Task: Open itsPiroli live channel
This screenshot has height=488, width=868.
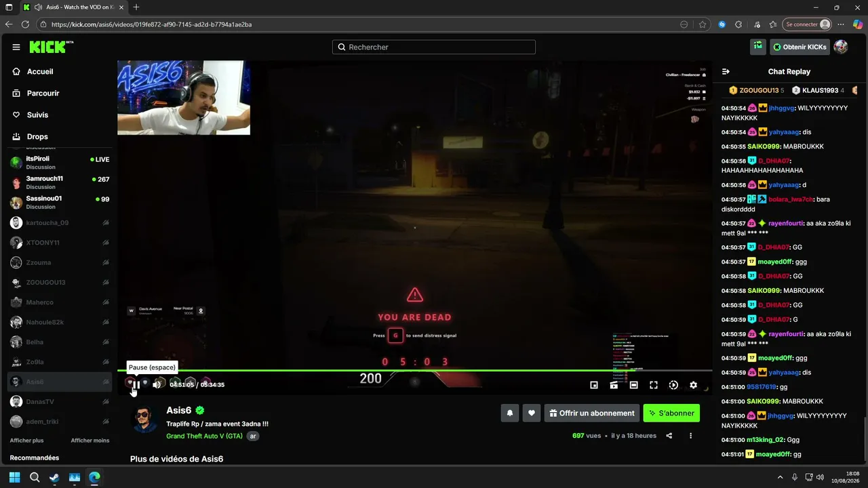Action: (59, 163)
